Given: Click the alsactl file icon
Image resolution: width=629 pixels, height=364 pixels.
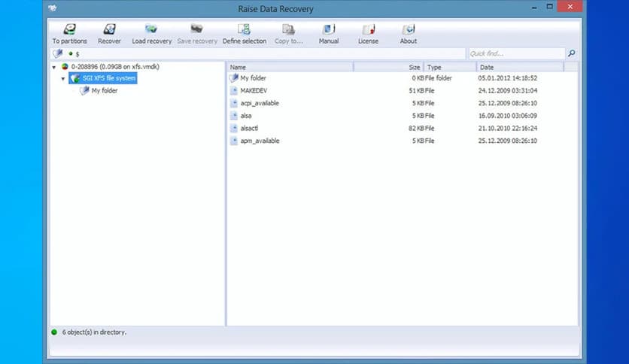Looking at the screenshot, I should point(234,128).
